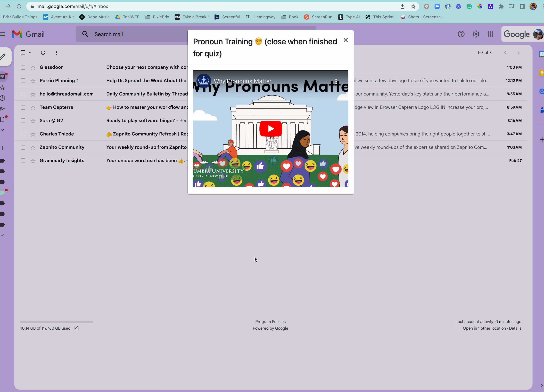Open the video's three-dot options menu
The image size is (544, 392).
tap(336, 81)
